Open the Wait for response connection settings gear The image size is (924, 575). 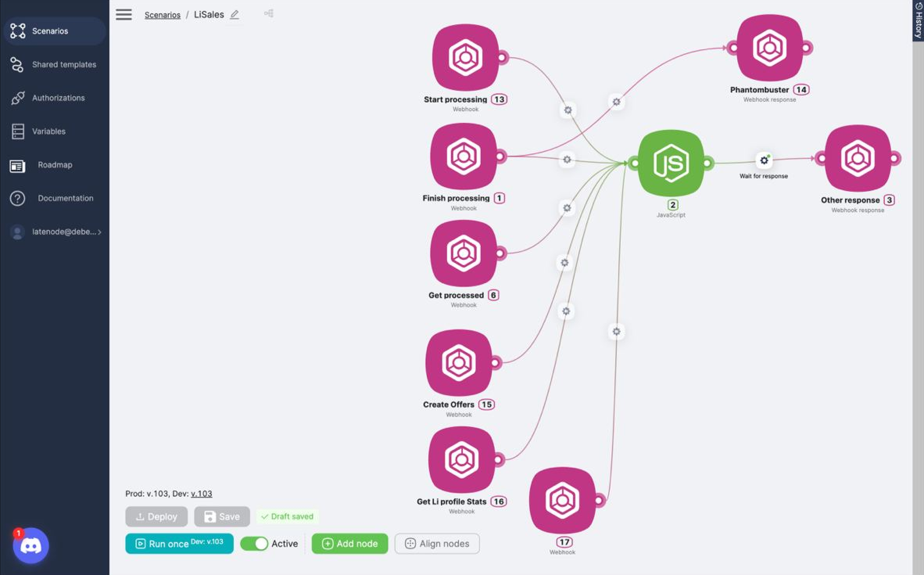(x=764, y=160)
